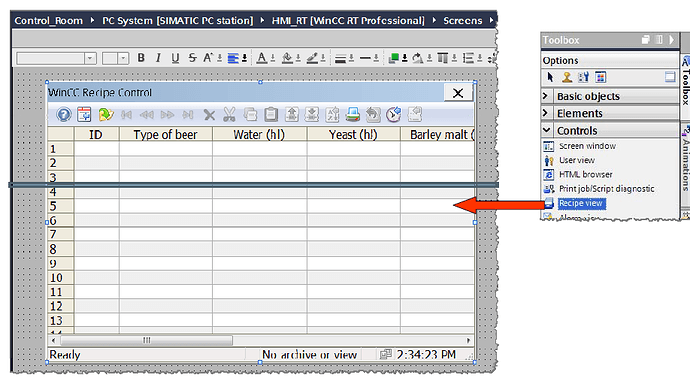The height and width of the screenshot is (378, 690).
Task: Click sort A-Z icon in Recipe Control
Action: pos(332,115)
